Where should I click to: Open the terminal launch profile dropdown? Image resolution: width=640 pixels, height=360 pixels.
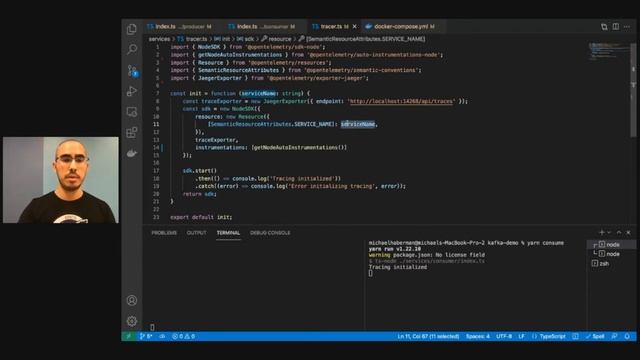click(x=609, y=232)
